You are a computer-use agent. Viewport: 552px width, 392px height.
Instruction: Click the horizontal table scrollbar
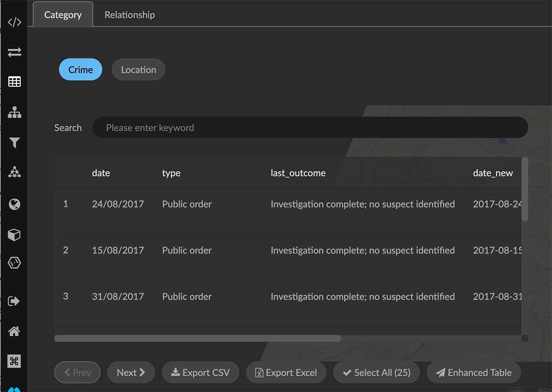pos(197,338)
